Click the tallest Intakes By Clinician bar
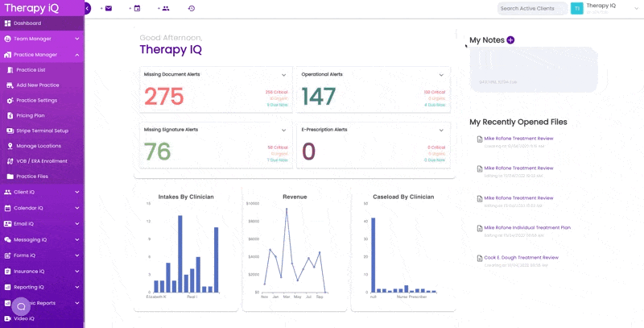644x328 pixels. pyautogui.click(x=180, y=254)
